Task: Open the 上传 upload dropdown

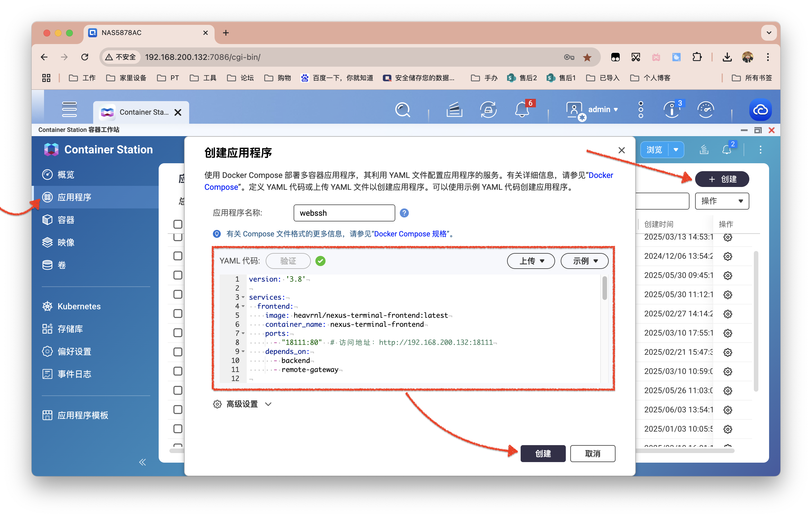Action: coord(531,261)
